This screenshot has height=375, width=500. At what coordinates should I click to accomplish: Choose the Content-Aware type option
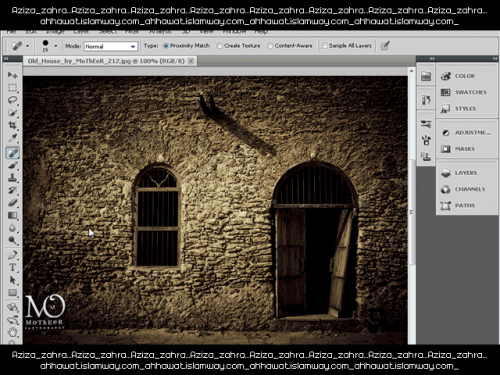click(x=290, y=46)
